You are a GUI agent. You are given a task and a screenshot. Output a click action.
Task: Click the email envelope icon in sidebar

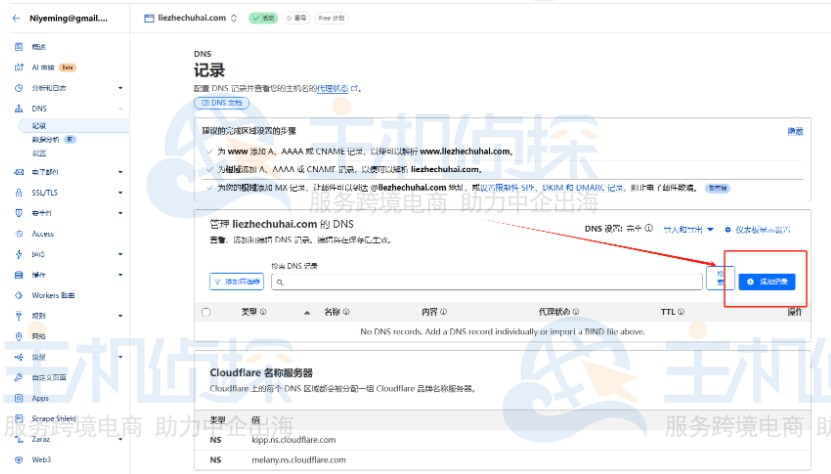point(19,172)
